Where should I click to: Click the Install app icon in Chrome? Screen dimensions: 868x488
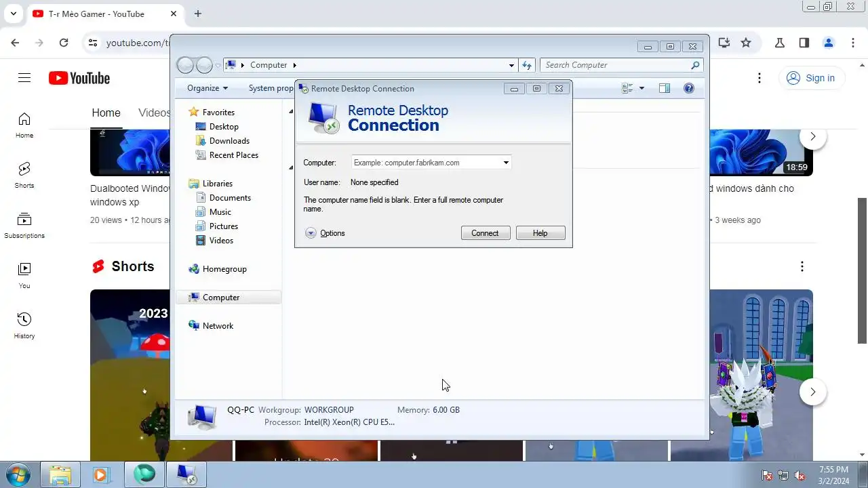click(x=724, y=43)
